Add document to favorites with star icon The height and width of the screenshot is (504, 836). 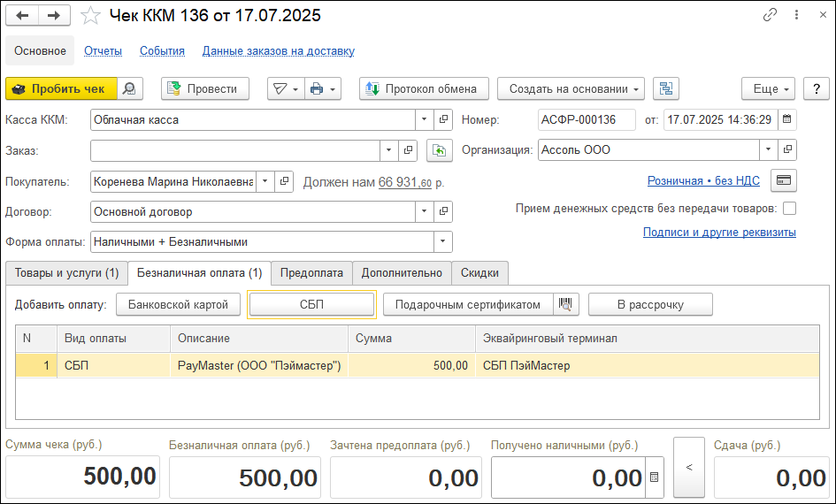(x=90, y=16)
